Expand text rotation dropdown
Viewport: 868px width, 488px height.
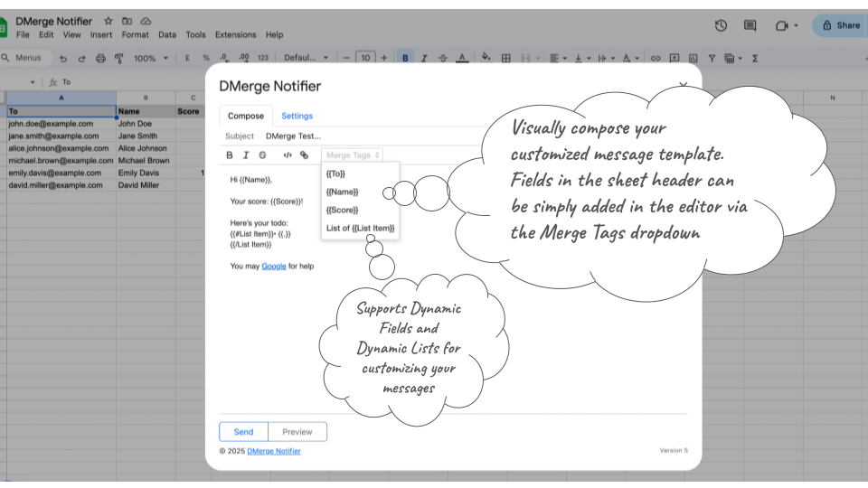click(x=637, y=58)
